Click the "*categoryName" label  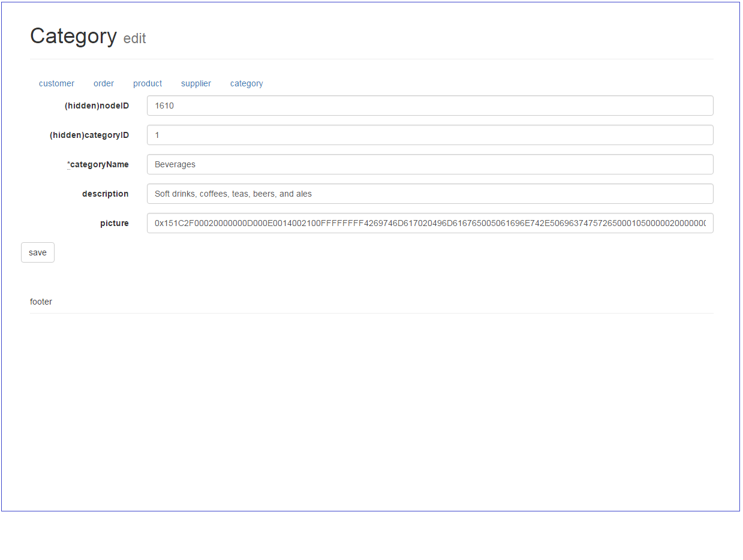(x=98, y=164)
